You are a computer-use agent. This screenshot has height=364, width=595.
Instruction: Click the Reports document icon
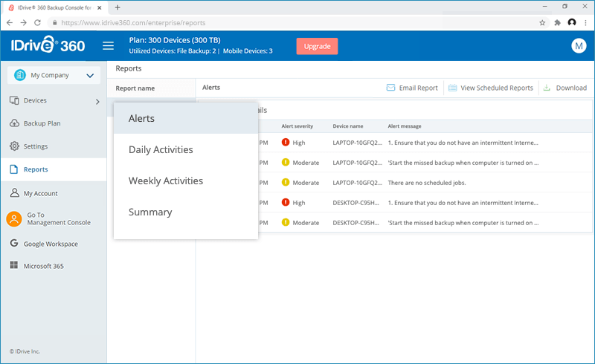point(13,169)
